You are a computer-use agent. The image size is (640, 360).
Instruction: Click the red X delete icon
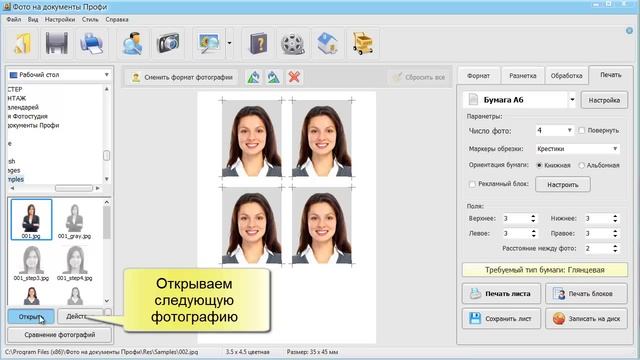294,77
